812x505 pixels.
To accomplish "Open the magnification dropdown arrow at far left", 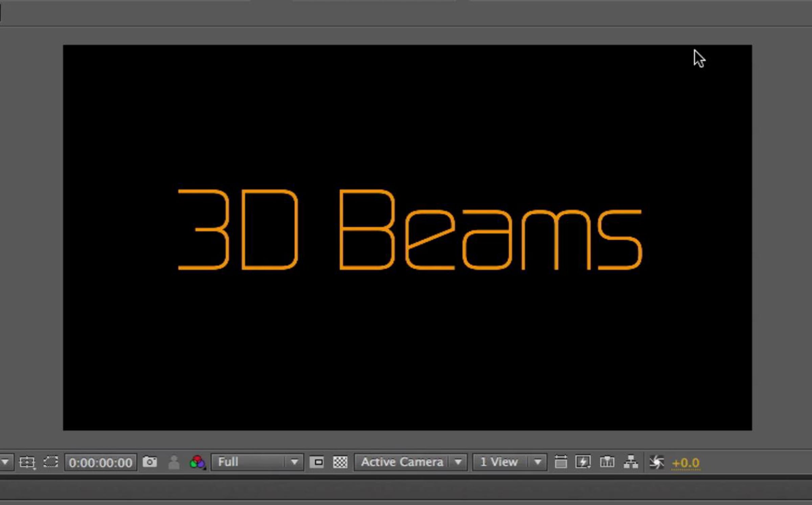I will click(x=6, y=462).
